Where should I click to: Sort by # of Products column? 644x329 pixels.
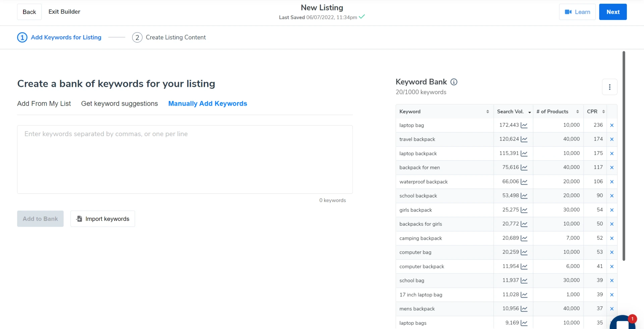[577, 112]
